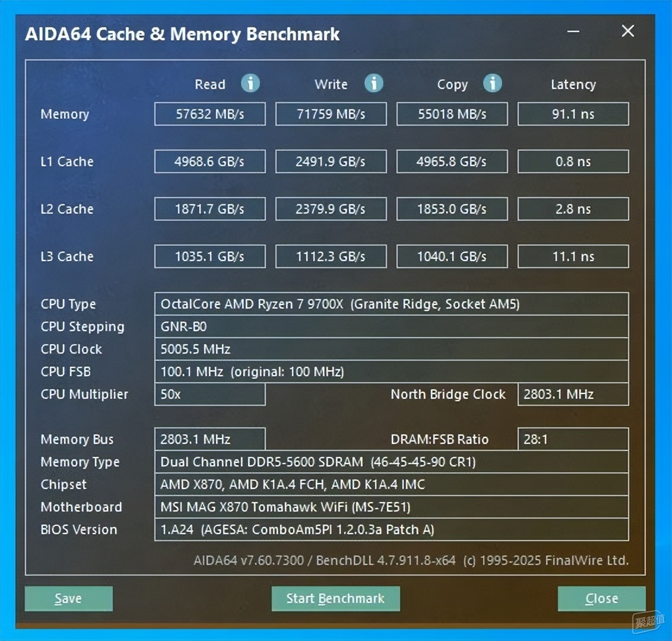Click BIOS Version 1.A24 field
This screenshot has width=672, height=641.
(x=392, y=529)
